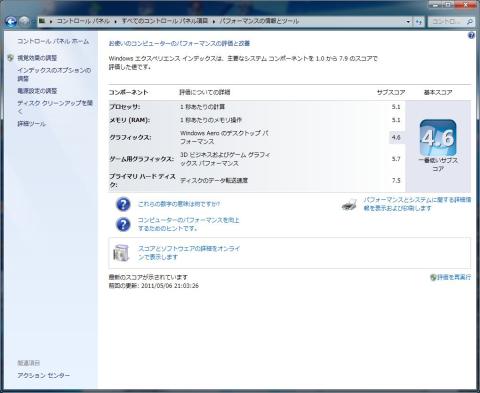Click コンポーネント column header
This screenshot has height=393, width=480.
coord(129,92)
